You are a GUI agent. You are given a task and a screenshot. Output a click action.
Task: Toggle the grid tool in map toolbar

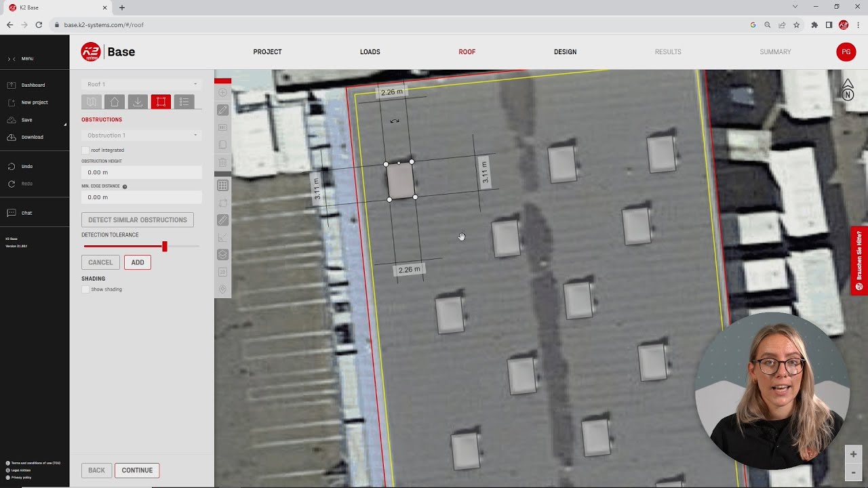[222, 185]
